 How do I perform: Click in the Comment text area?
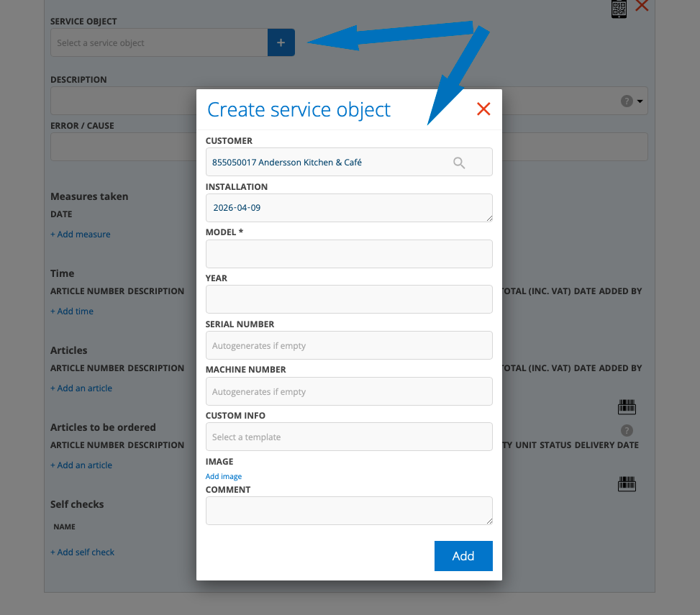pos(349,511)
